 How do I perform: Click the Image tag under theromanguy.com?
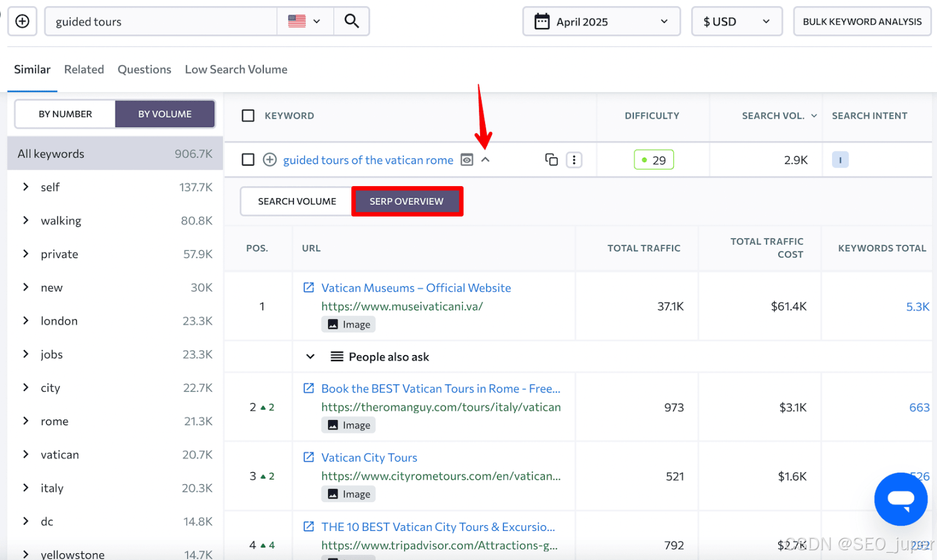click(348, 425)
